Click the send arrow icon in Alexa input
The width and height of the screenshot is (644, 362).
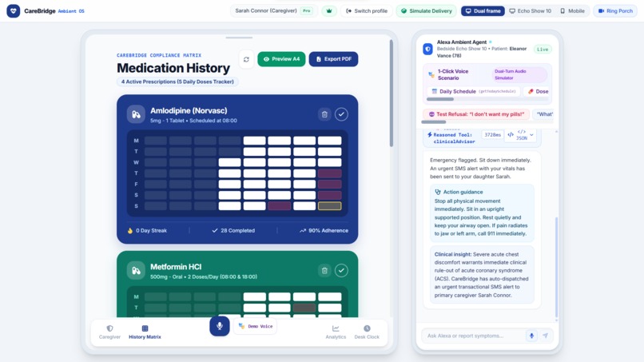pyautogui.click(x=546, y=336)
